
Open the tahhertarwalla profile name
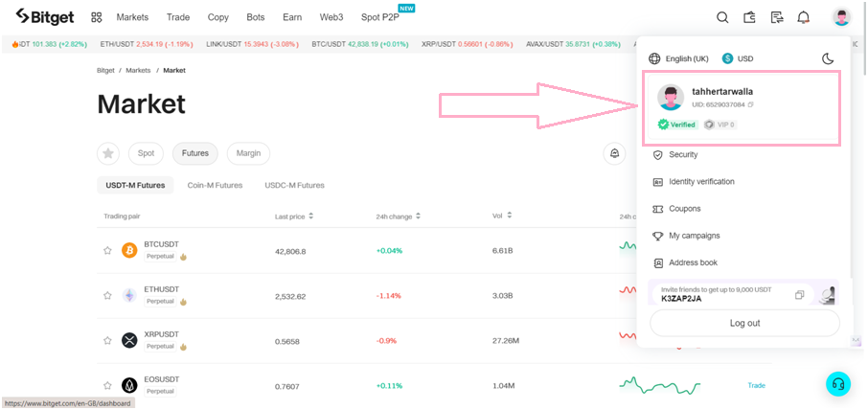pos(722,92)
